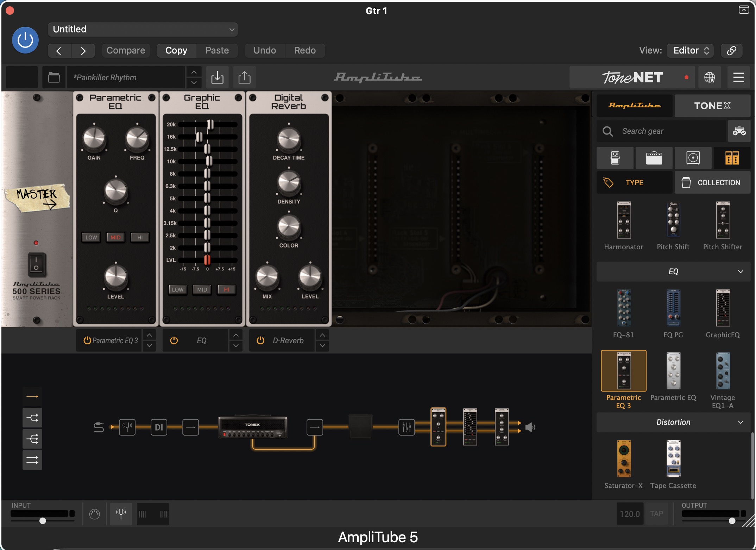Click the TAP tempo button
Screen dimensions: 756x550
coord(656,514)
